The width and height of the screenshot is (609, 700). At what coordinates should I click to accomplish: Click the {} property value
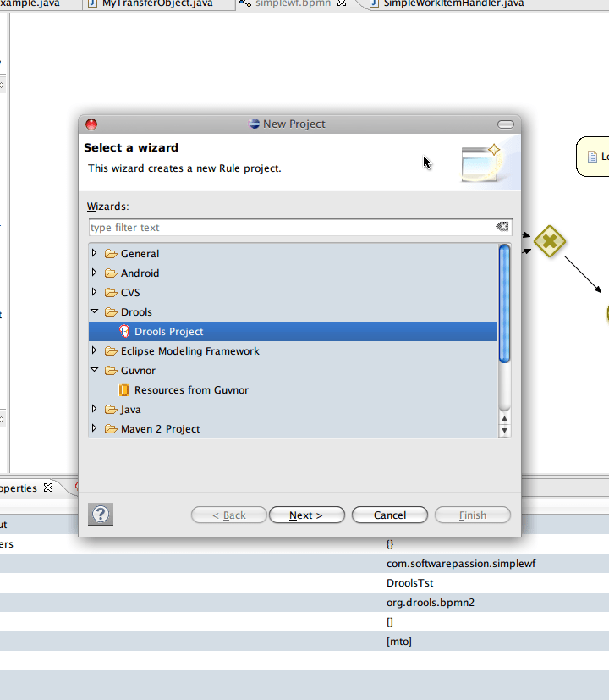389,544
